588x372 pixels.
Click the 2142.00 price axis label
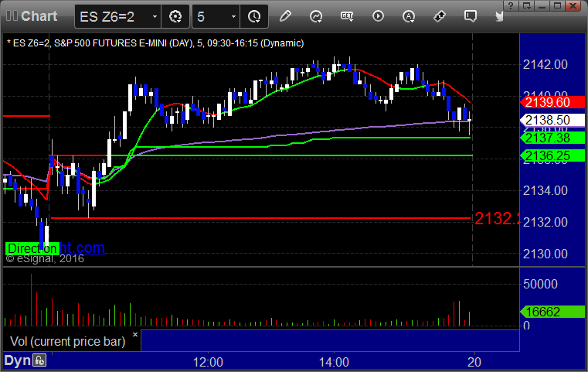pos(546,64)
